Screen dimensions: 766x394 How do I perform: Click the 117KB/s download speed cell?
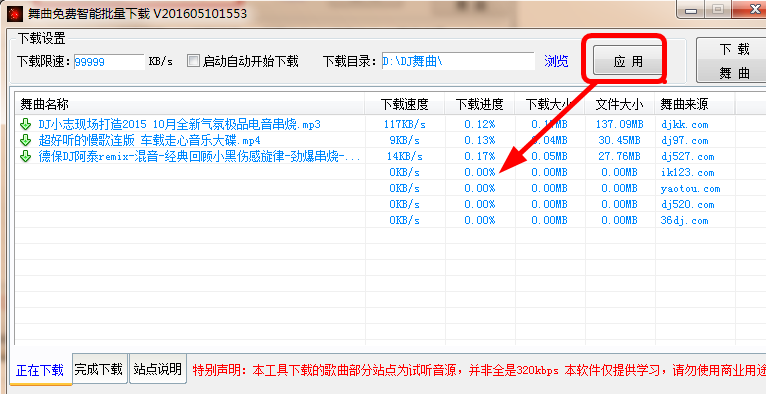(x=404, y=124)
